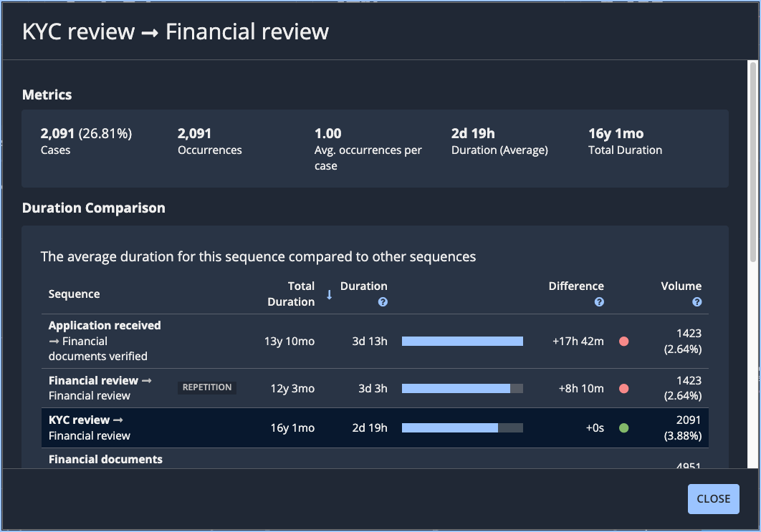The width and height of the screenshot is (761, 532).
Task: Click the red dot for +17h 42m
Action: (x=624, y=342)
